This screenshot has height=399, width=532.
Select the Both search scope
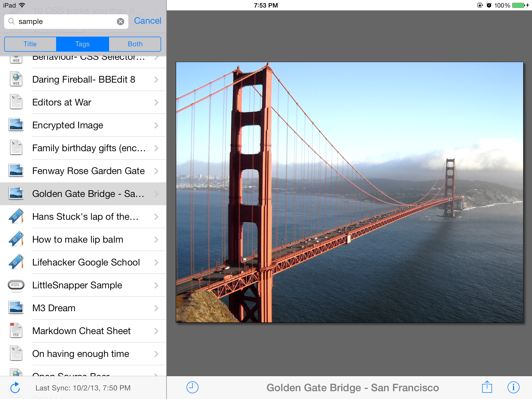pyautogui.click(x=135, y=44)
